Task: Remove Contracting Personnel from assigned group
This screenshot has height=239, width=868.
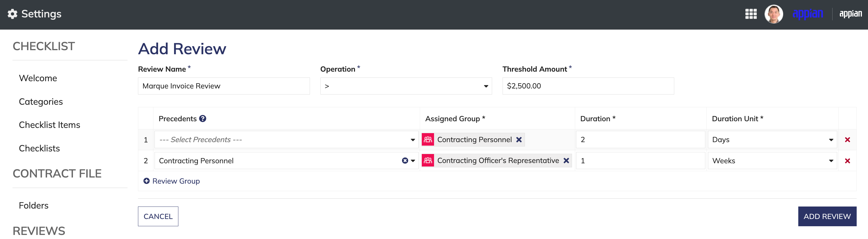Action: coord(519,139)
